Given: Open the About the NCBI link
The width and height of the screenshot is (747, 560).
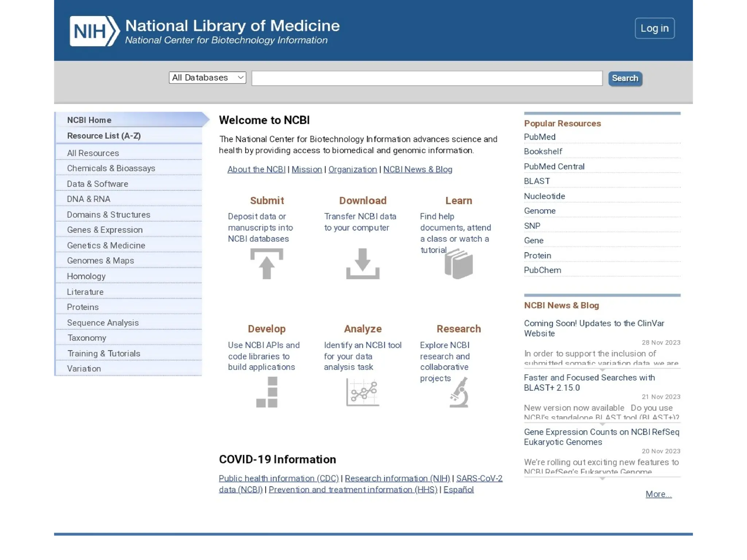Looking at the screenshot, I should click(256, 169).
